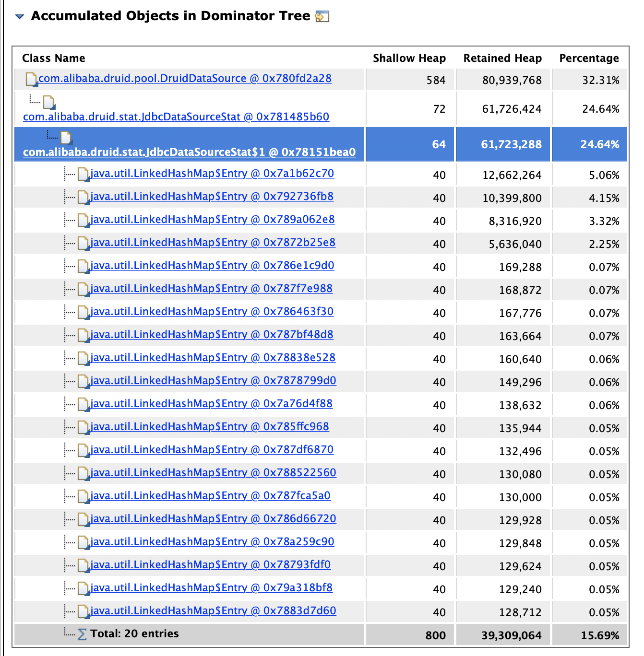Open LinkedHashMap$Entry @ 0x787fca5a0 link
The width and height of the screenshot is (644, 656).
point(210,495)
